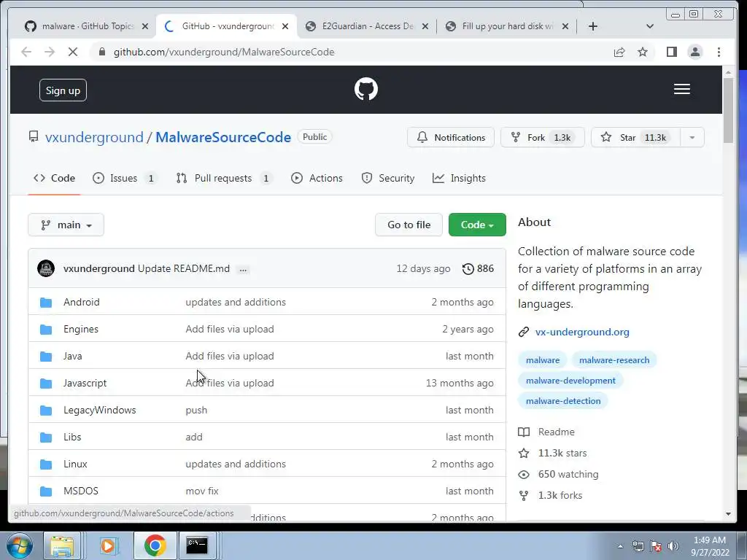Switch to the Pull requests tab
747x560 pixels.
(x=223, y=178)
